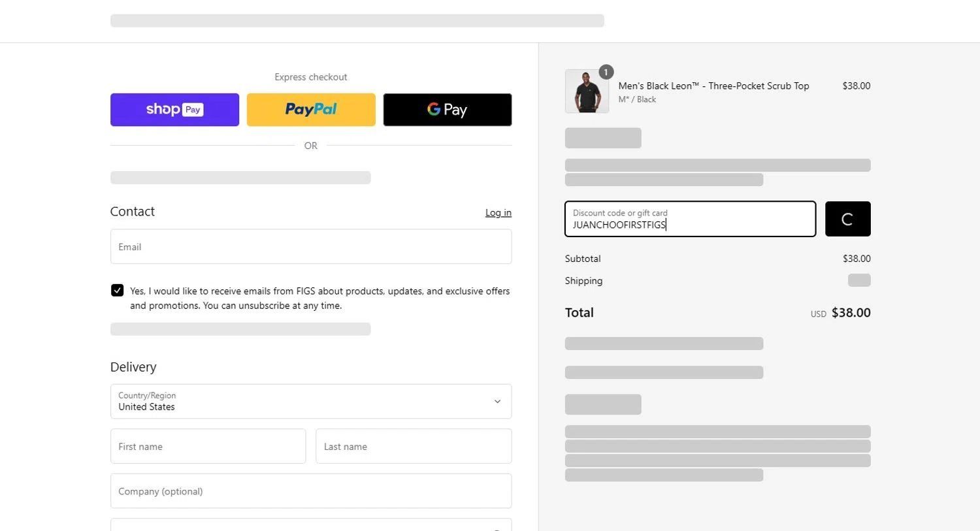Click the quantity badge on product image
Viewport: 980px width, 531px height.
pos(606,72)
